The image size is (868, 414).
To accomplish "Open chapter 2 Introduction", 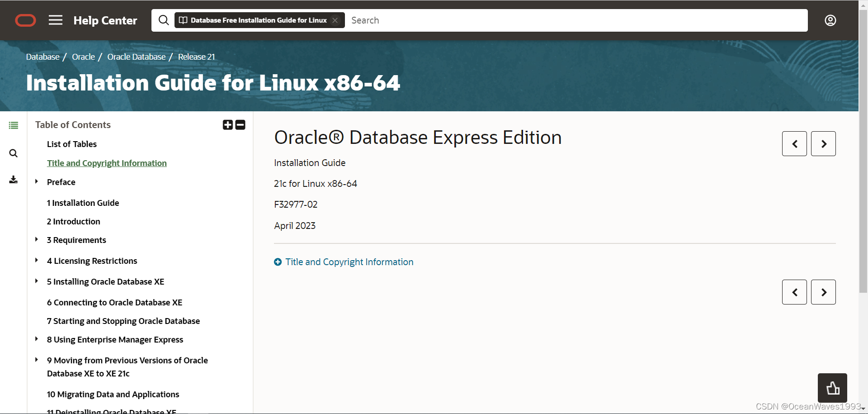I will pos(74,221).
